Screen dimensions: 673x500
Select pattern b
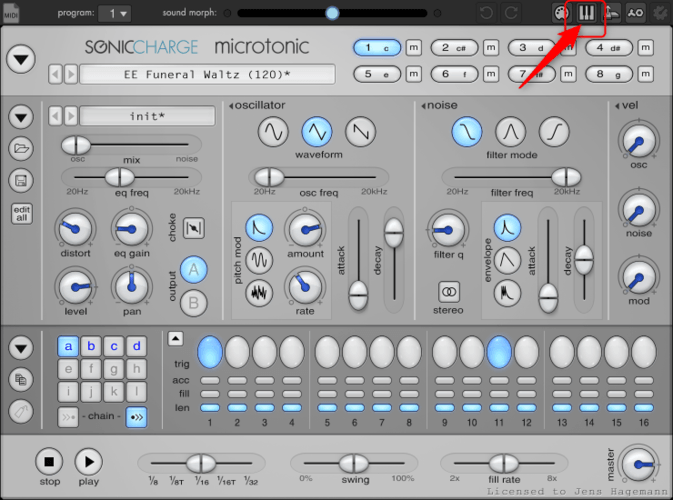(91, 346)
